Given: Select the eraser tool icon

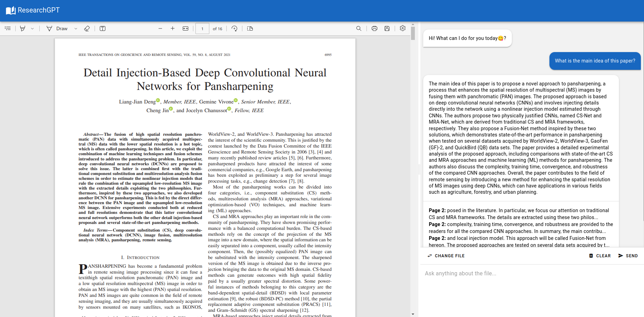Looking at the screenshot, I should 87,28.
